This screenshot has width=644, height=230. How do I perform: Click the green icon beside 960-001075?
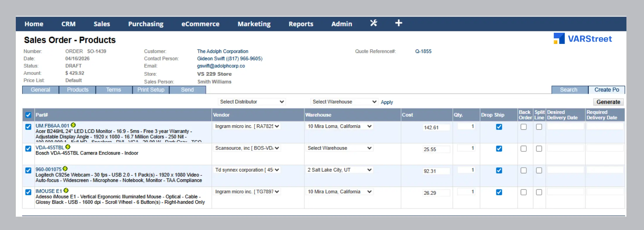65,169
